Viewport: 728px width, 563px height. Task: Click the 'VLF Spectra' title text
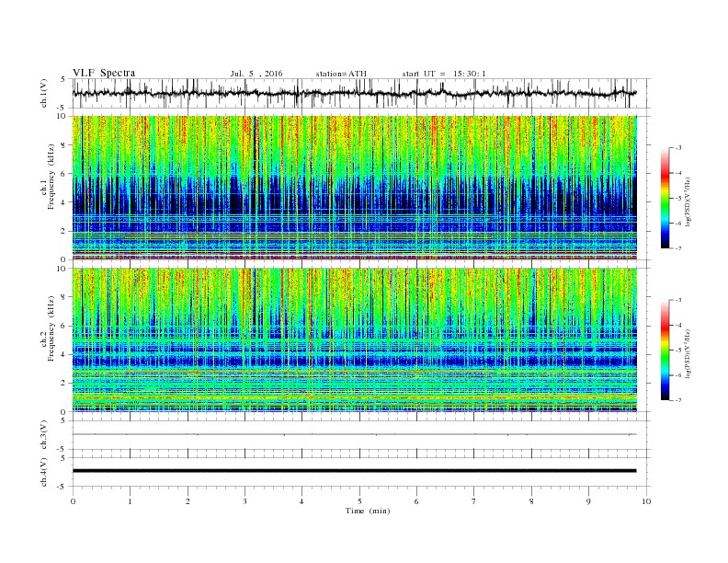tap(104, 73)
